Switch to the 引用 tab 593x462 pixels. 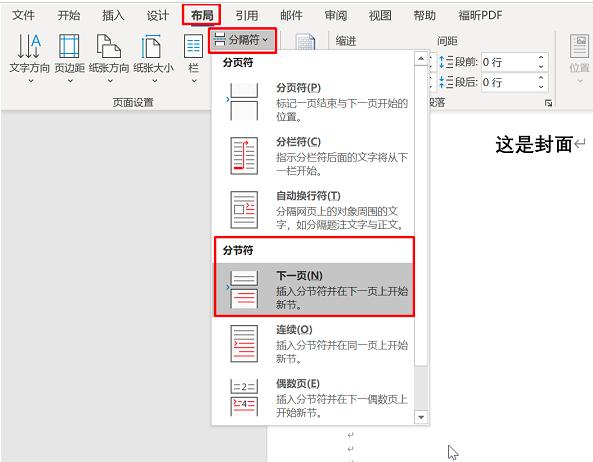point(247,16)
